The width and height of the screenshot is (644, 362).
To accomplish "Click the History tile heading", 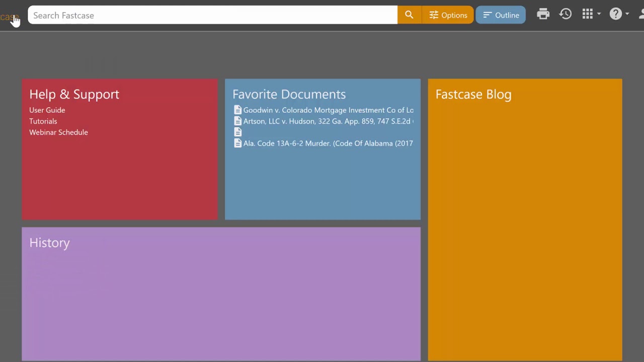I will coord(49,243).
